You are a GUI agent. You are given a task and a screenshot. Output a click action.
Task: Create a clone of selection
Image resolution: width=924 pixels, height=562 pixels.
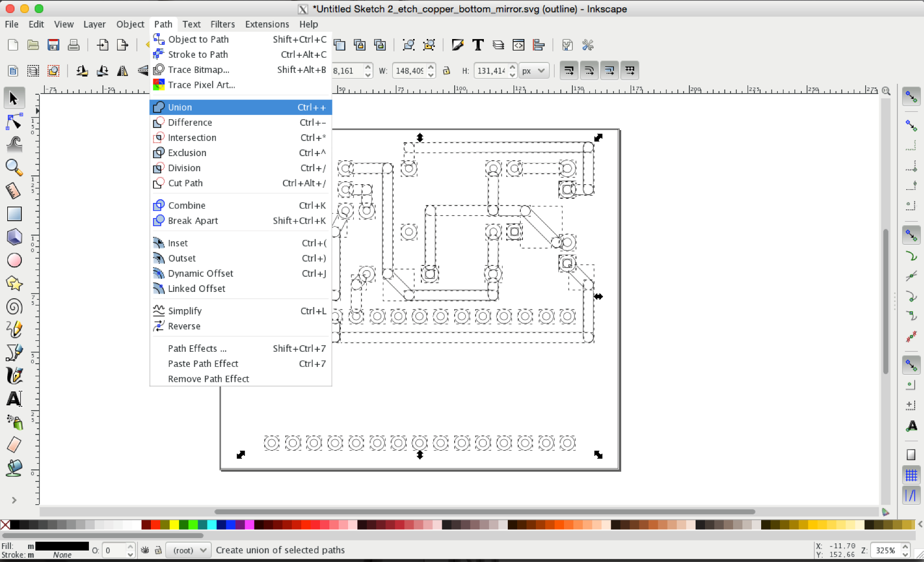360,45
